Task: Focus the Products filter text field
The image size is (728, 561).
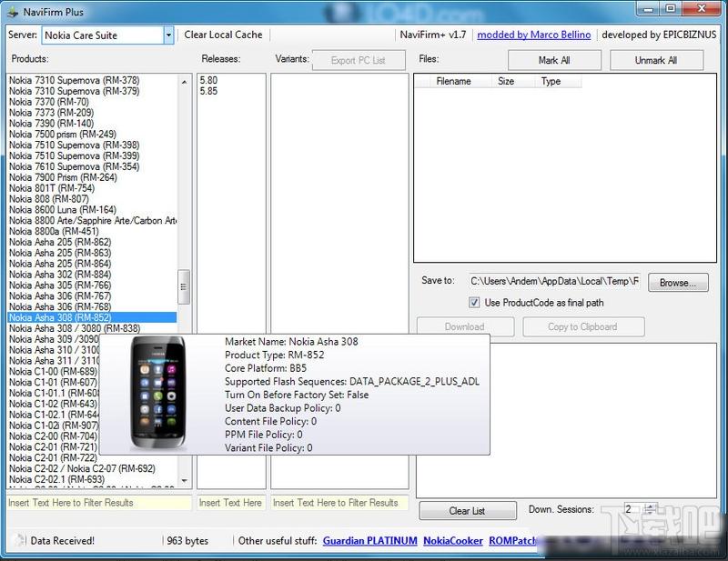Action: point(99,503)
